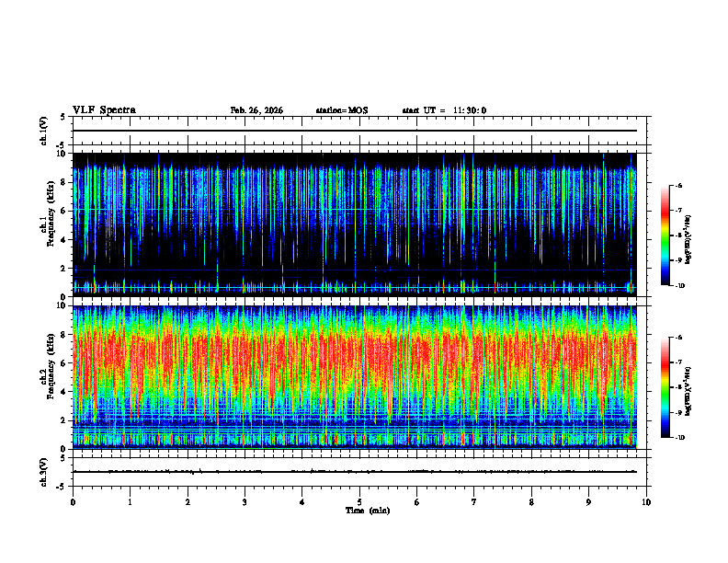Viewport: 728px width, 563px height.
Task: Click the "station=MOS" header label
Action: pos(342,110)
